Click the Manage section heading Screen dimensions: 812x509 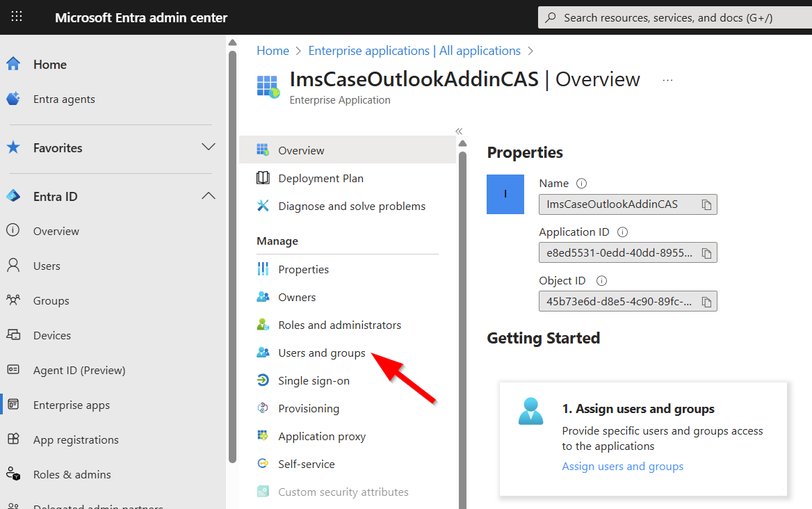click(277, 241)
